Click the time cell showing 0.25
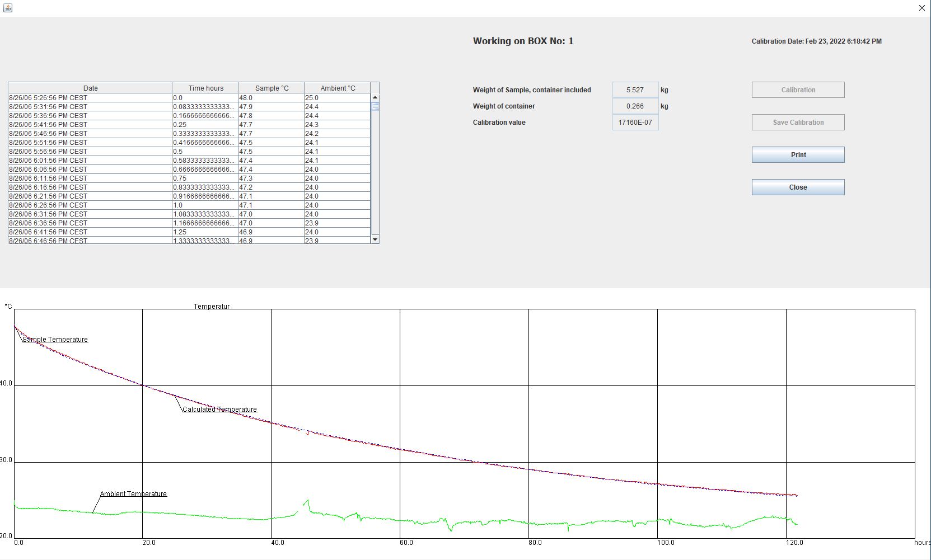The height and width of the screenshot is (560, 931). tap(205, 125)
